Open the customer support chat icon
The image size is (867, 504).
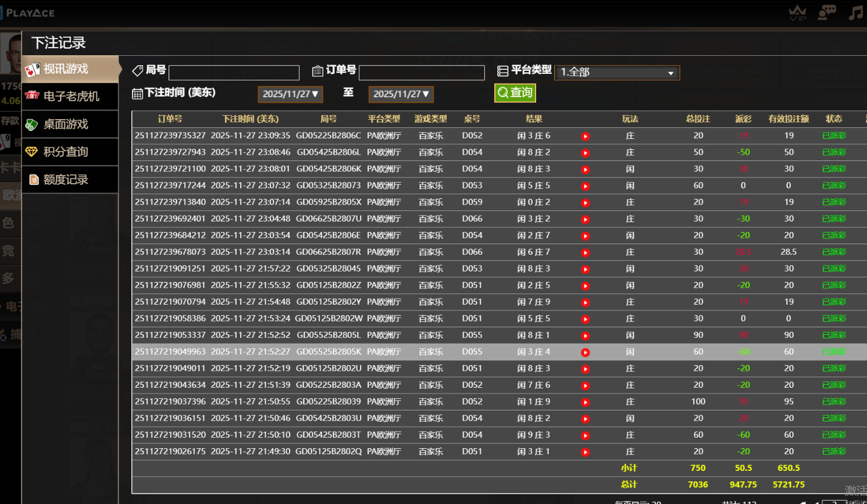(826, 12)
